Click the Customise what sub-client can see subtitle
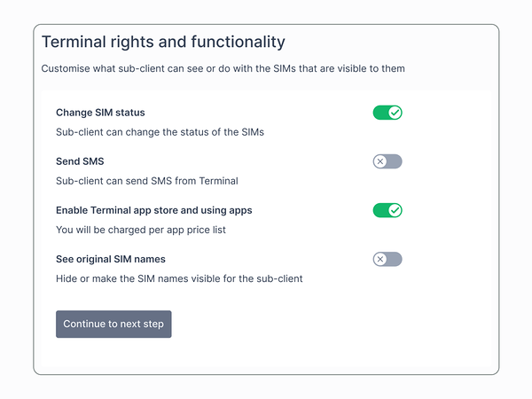This screenshot has height=399, width=532. [223, 68]
